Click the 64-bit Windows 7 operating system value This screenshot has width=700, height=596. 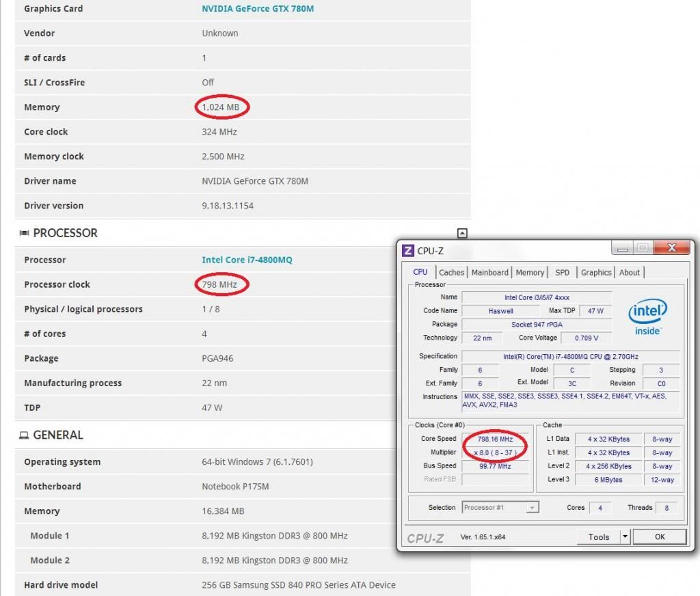pos(257,461)
